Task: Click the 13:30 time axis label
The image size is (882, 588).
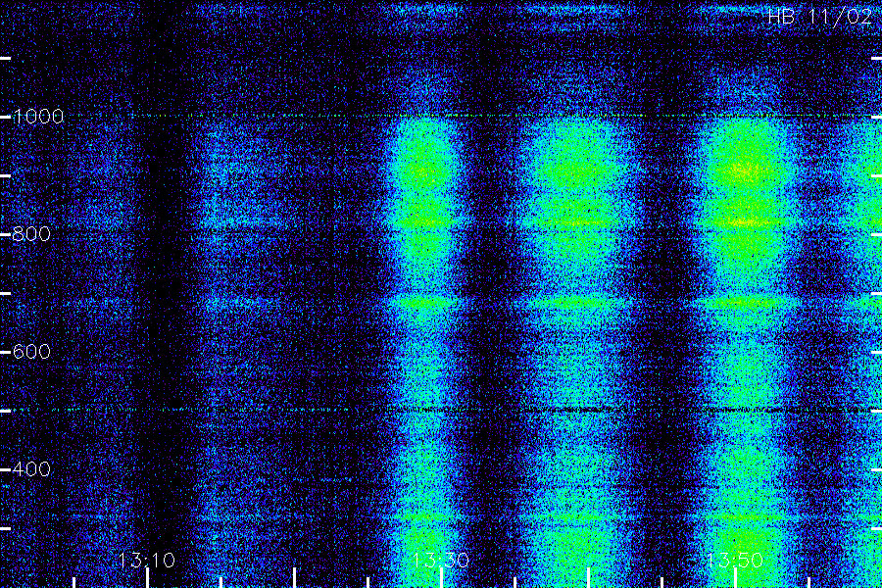Action: (x=441, y=561)
